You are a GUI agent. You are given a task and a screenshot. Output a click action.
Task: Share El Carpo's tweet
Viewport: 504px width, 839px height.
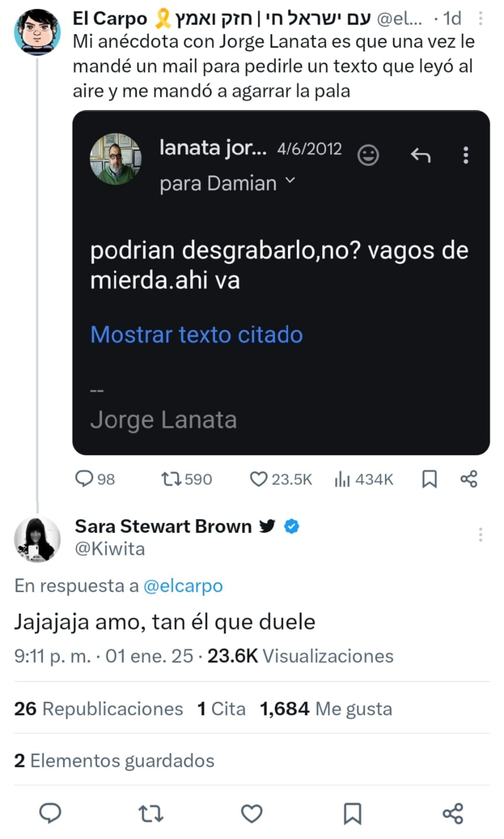[469, 479]
